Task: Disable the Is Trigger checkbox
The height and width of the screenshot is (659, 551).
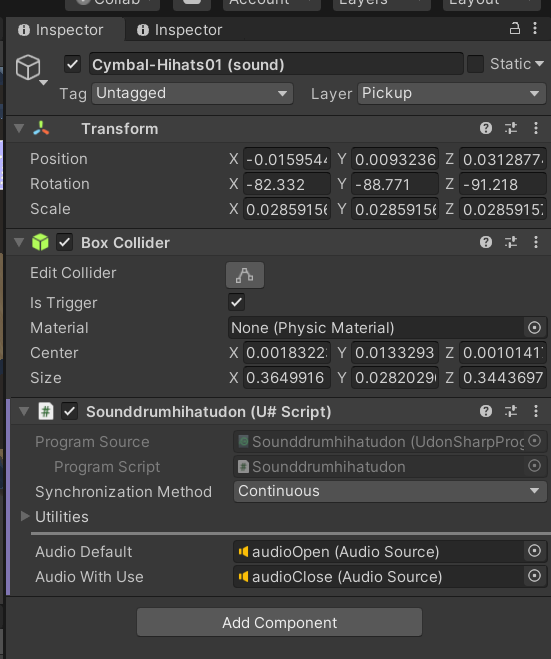Action: coord(237,302)
